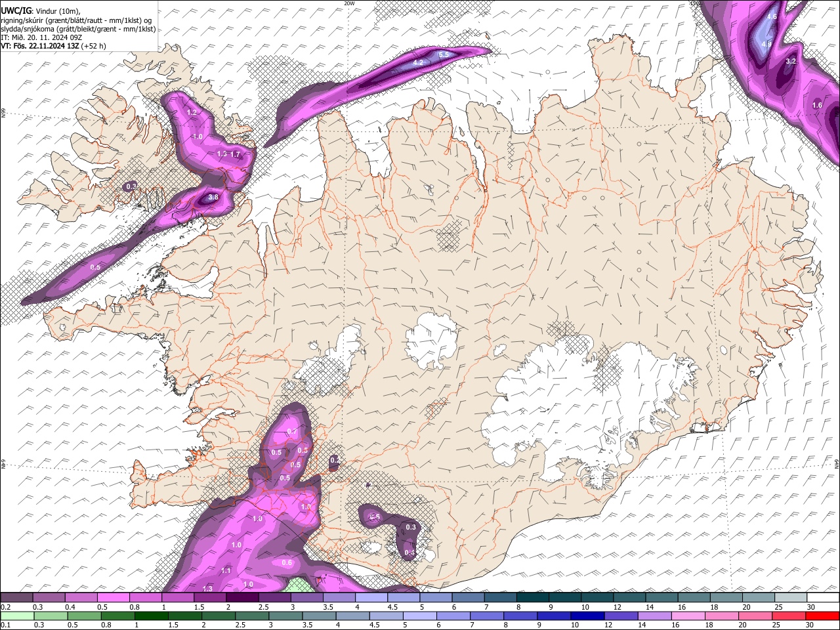
Task: Click the 1.1 value in the southwest
Action: pos(226,571)
